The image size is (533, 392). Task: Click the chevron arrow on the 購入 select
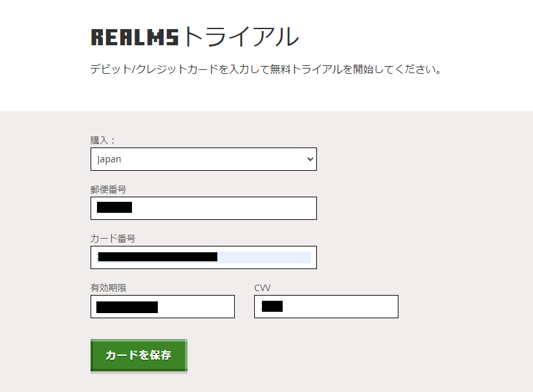tap(310, 159)
